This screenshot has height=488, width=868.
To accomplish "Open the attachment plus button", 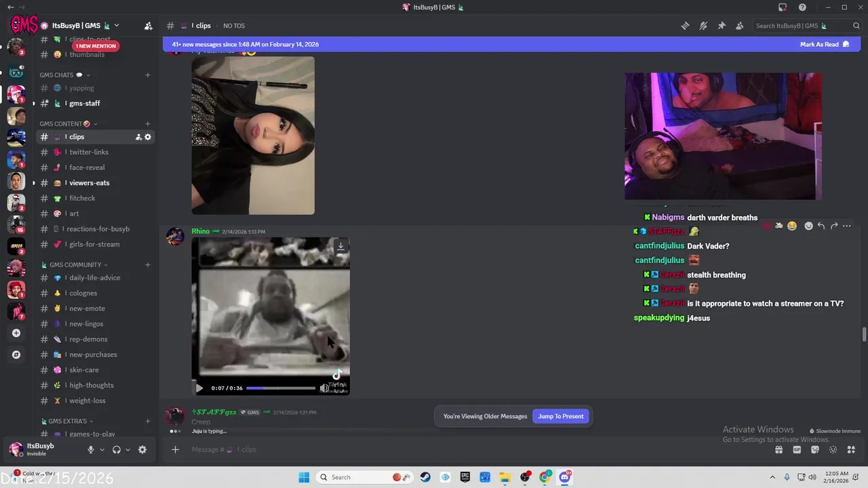I will click(x=175, y=449).
